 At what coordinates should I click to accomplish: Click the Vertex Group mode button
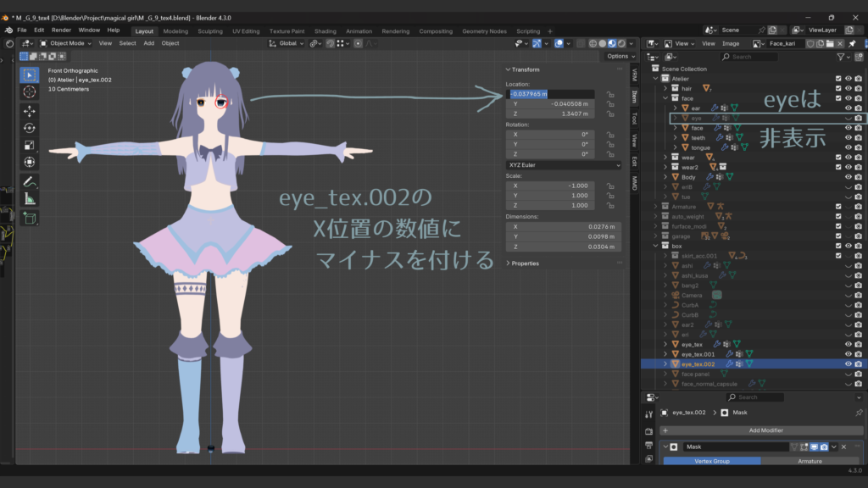click(711, 462)
